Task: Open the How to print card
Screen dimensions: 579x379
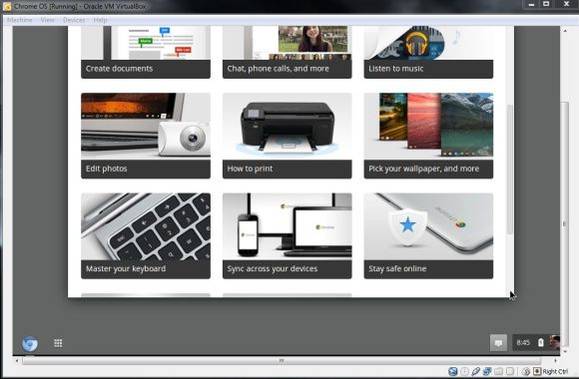Action: [x=287, y=136]
